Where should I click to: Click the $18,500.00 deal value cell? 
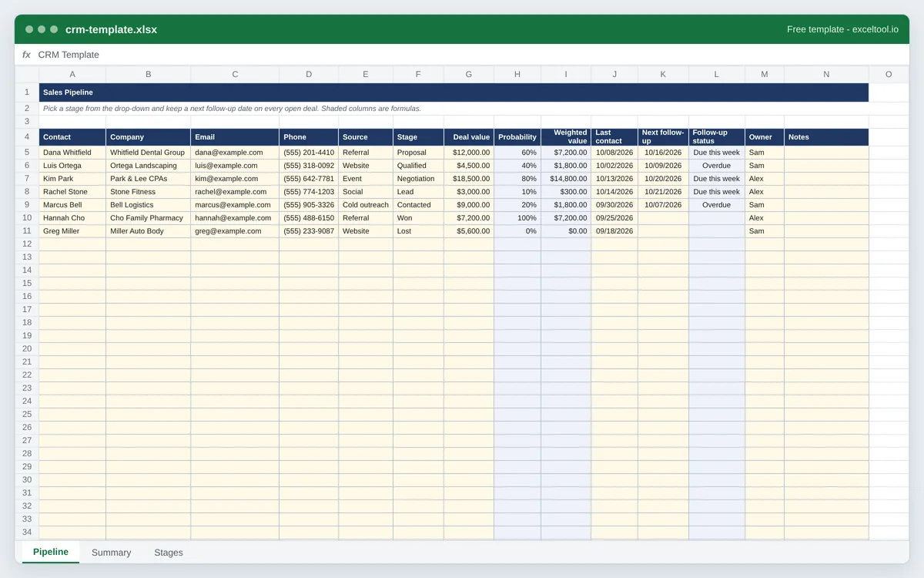click(469, 179)
